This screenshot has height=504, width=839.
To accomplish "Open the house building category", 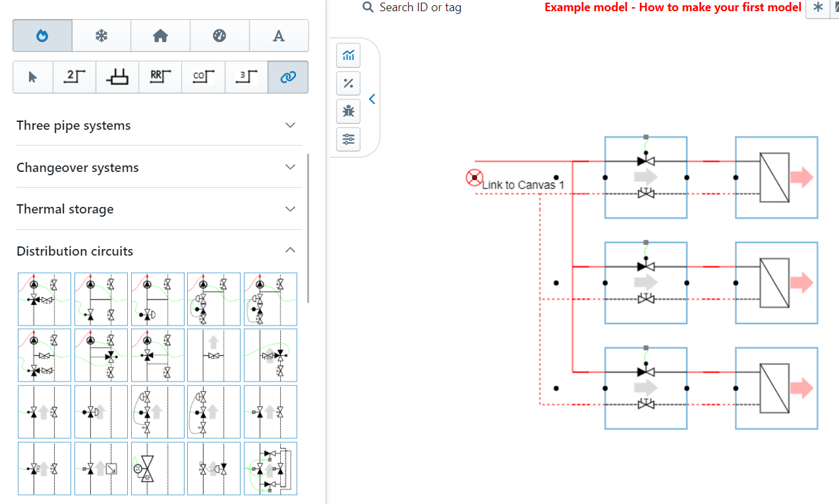I will tap(160, 36).
